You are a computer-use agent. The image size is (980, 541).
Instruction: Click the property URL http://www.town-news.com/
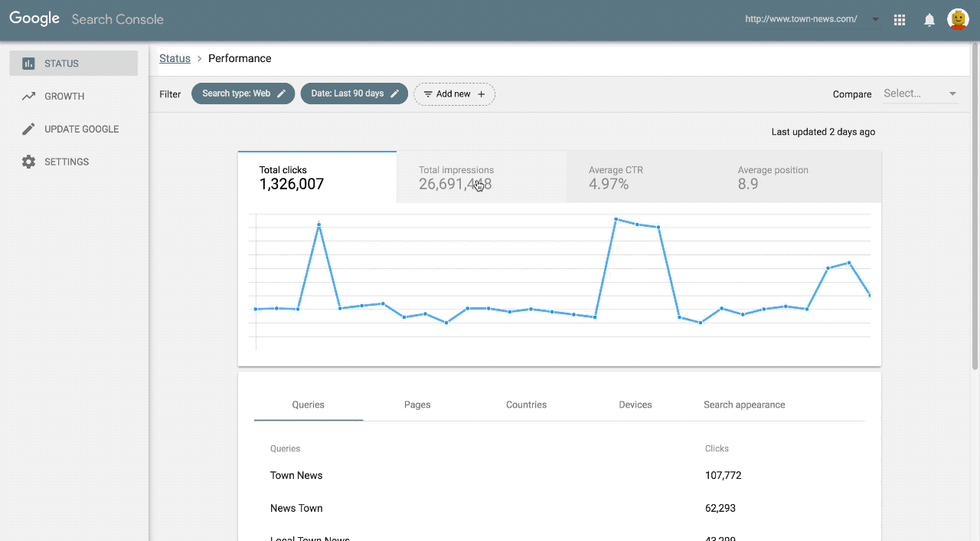801,19
